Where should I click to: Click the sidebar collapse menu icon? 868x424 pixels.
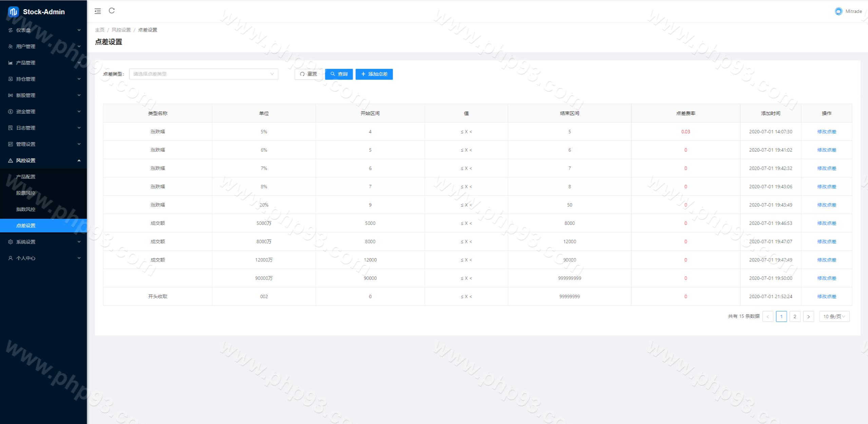tap(98, 11)
